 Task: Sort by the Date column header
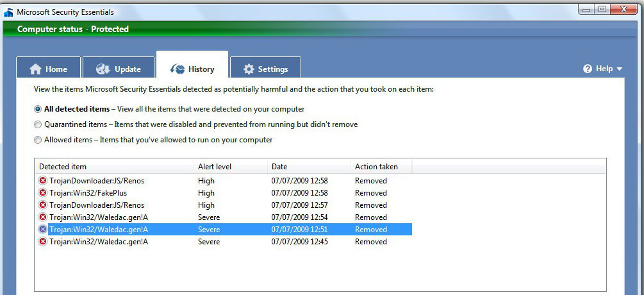(x=308, y=167)
